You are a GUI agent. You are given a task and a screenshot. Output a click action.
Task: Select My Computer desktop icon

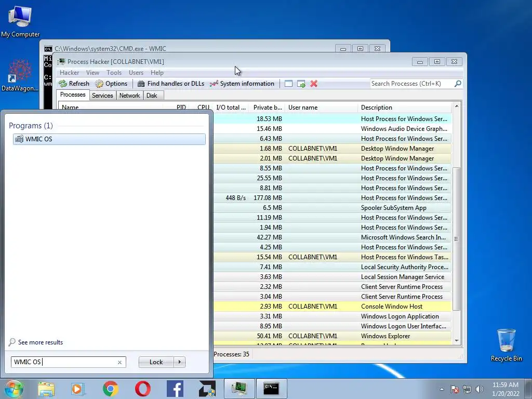[x=20, y=21]
